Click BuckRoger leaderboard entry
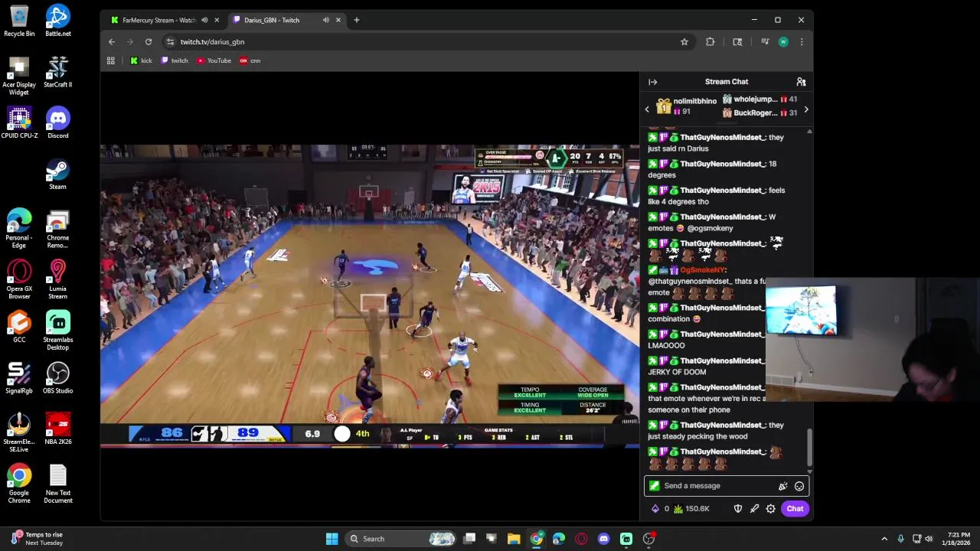This screenshot has height=551, width=980. pyautogui.click(x=759, y=113)
